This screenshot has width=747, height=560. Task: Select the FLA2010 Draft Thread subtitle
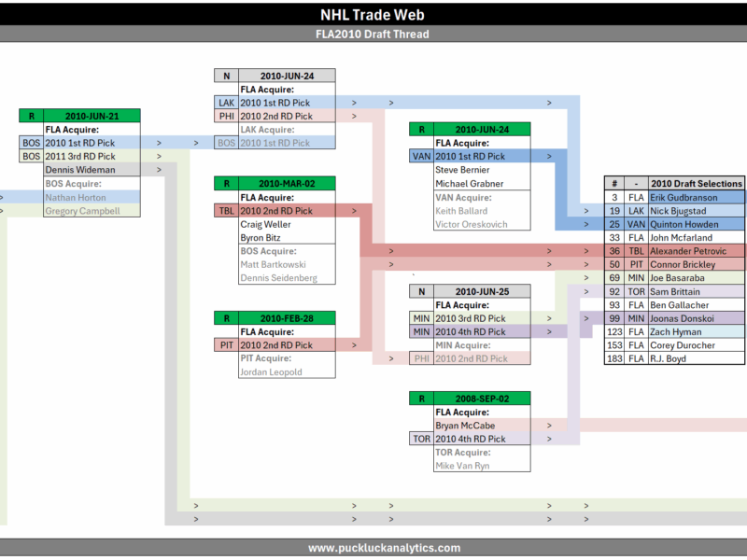[372, 35]
